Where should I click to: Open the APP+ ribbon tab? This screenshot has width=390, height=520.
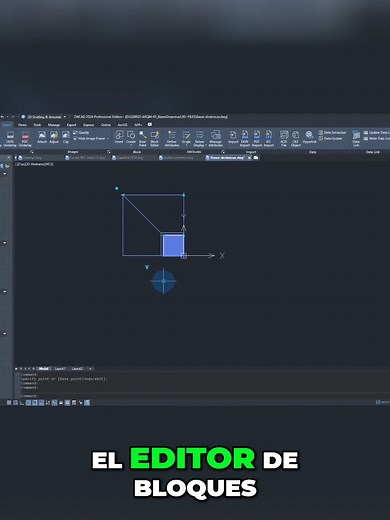pyautogui.click(x=138, y=125)
